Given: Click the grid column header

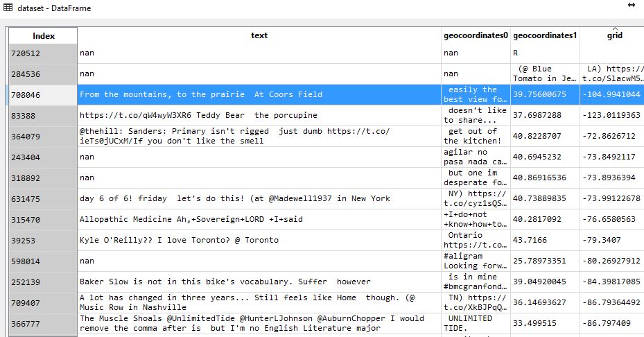Looking at the screenshot, I should pyautogui.click(x=614, y=35).
